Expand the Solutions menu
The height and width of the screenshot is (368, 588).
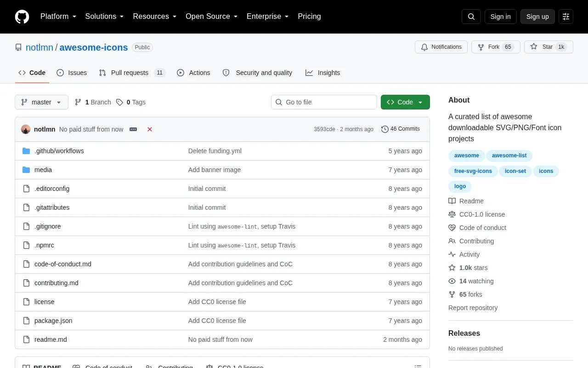coord(105,17)
